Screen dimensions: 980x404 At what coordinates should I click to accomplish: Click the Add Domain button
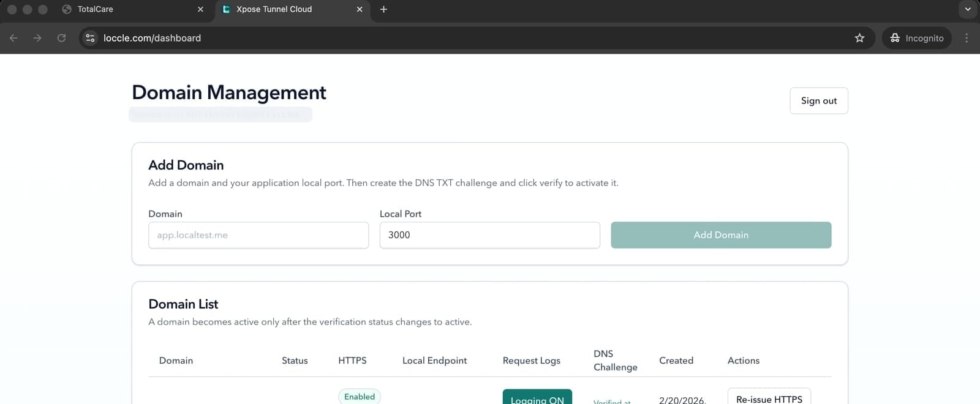click(721, 235)
